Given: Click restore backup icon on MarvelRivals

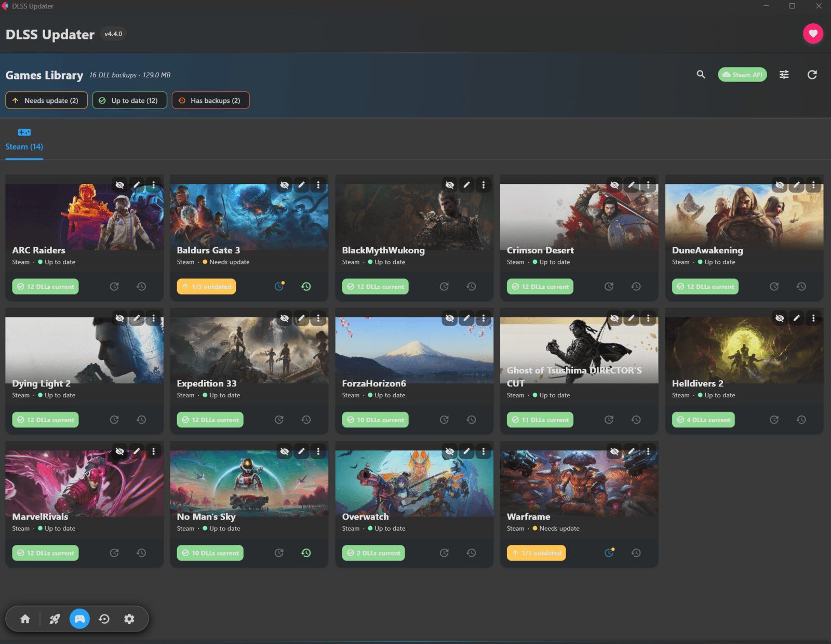Looking at the screenshot, I should (x=141, y=553).
